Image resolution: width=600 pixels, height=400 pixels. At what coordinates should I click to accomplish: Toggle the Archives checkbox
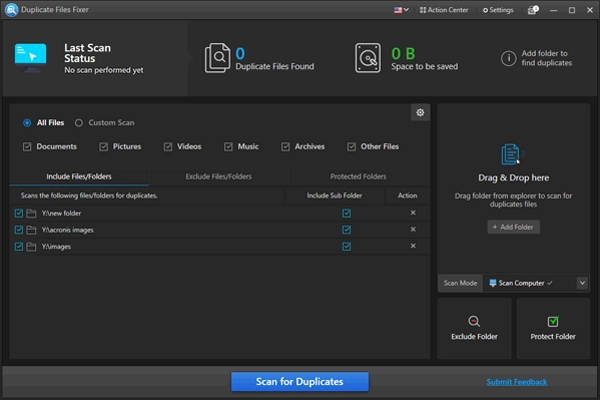click(285, 147)
